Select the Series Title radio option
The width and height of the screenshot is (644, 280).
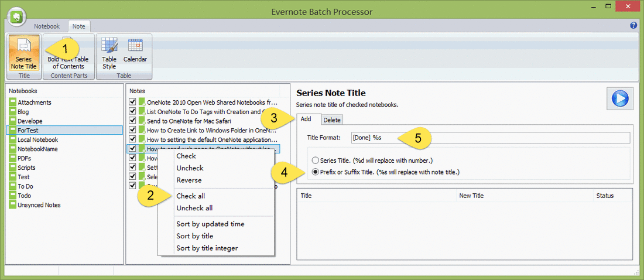tap(316, 160)
